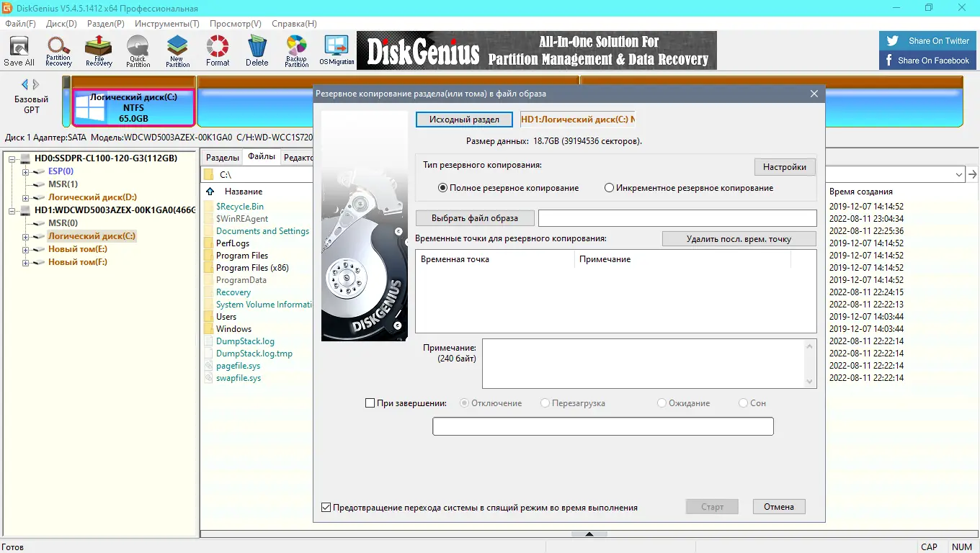Click Удалить посл. врем. точку button

click(x=739, y=239)
